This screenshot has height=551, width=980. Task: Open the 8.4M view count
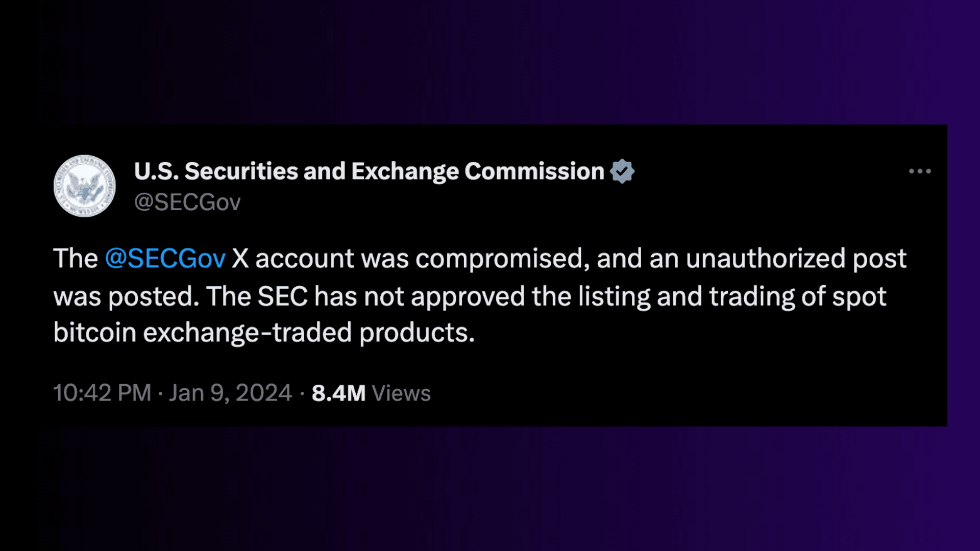(338, 393)
